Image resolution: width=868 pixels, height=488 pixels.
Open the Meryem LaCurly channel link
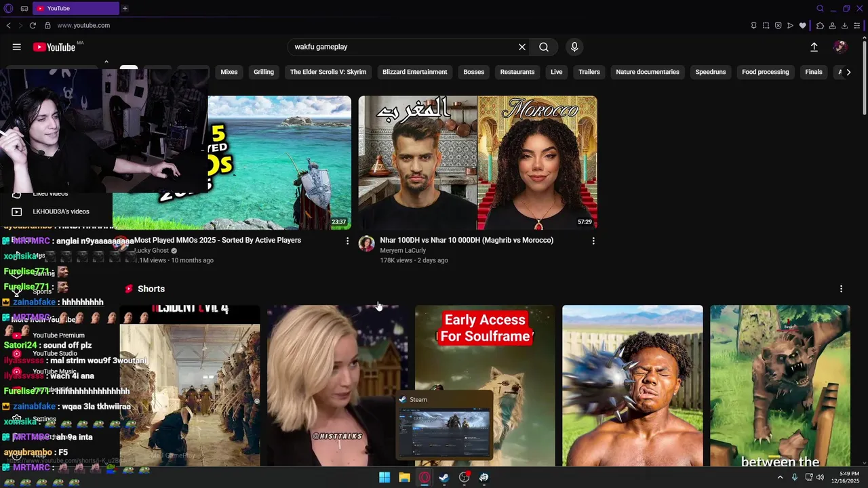pos(403,250)
